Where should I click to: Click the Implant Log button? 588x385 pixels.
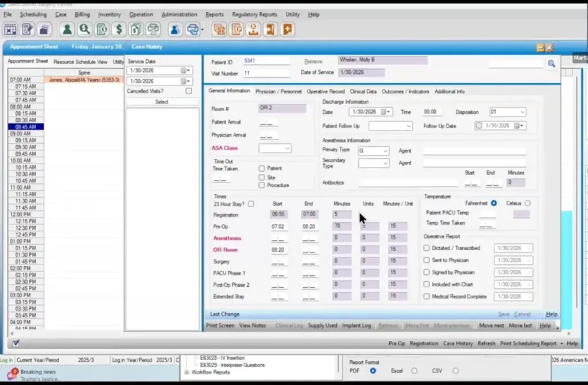[x=356, y=325]
